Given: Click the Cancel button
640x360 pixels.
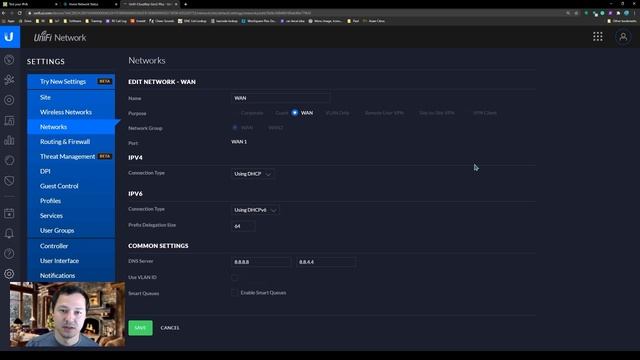Looking at the screenshot, I should (x=170, y=328).
